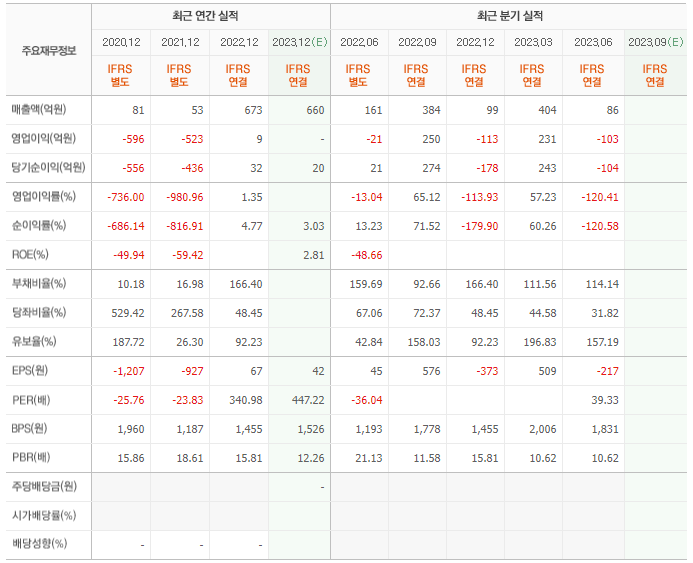
Task: Select the -556 net income value
Action: pos(133,168)
